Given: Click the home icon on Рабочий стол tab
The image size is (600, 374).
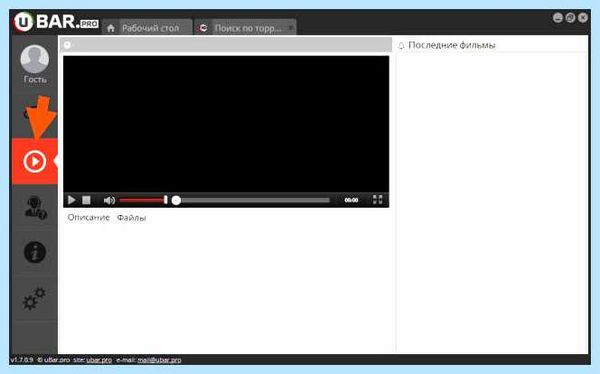Looking at the screenshot, I should tap(111, 28).
